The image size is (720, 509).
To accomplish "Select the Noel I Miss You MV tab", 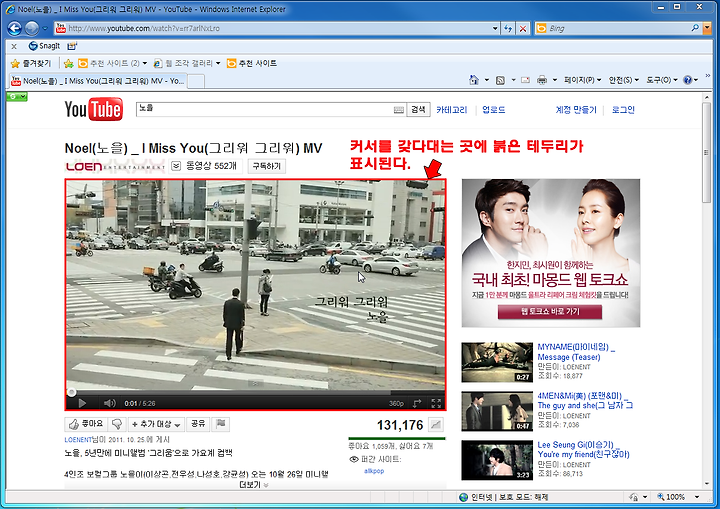I will (98, 81).
